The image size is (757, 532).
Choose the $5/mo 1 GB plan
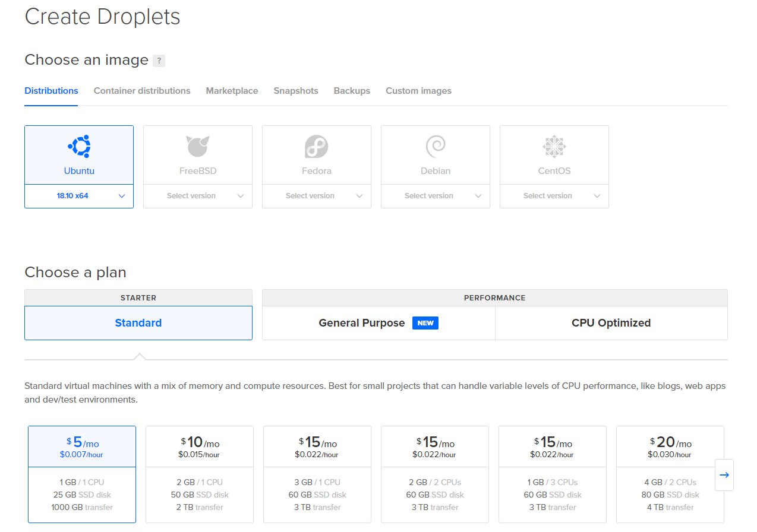(x=82, y=474)
